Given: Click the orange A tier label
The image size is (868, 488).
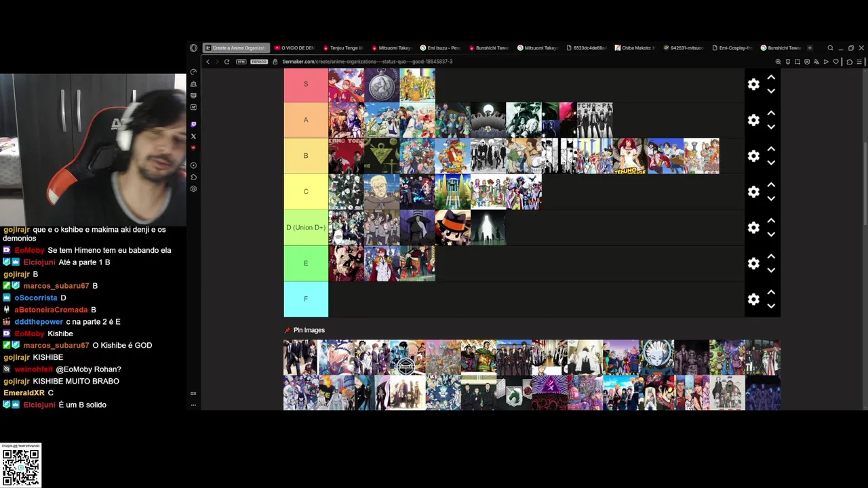Looking at the screenshot, I should point(306,120).
